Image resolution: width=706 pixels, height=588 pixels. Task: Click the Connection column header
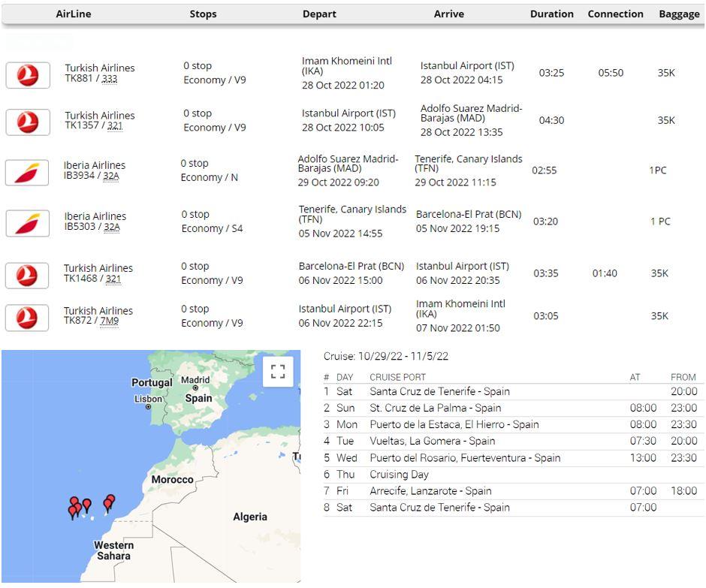615,14
